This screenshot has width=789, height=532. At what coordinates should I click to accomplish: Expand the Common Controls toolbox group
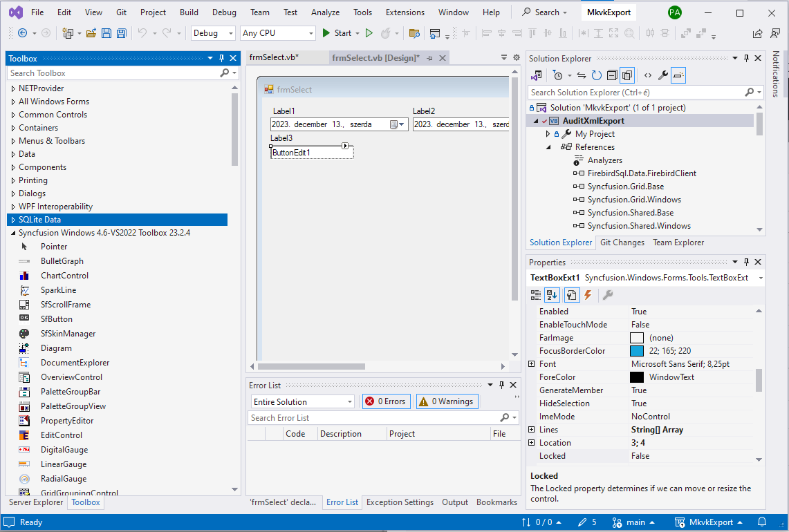(x=12, y=115)
